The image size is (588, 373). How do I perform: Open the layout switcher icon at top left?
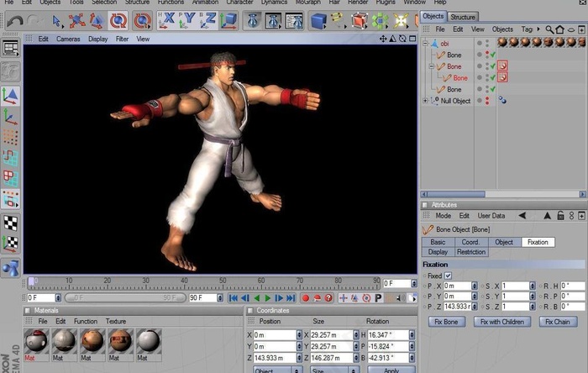click(x=10, y=49)
